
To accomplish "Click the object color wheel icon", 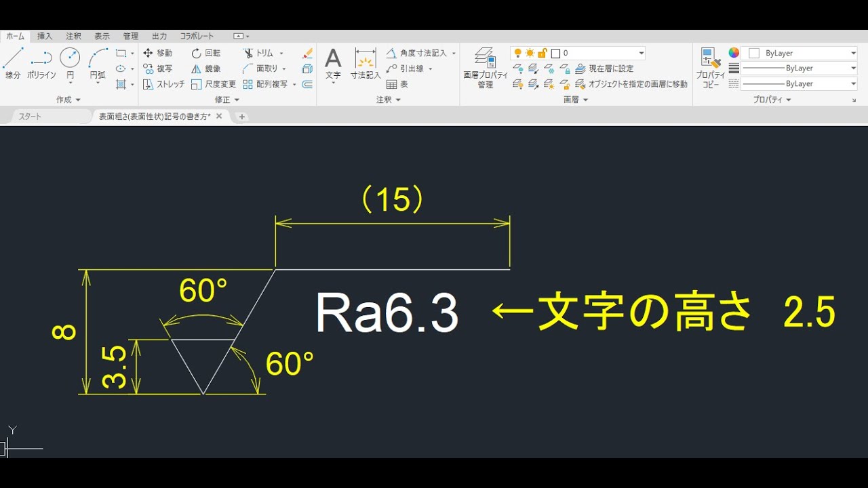I will [734, 53].
